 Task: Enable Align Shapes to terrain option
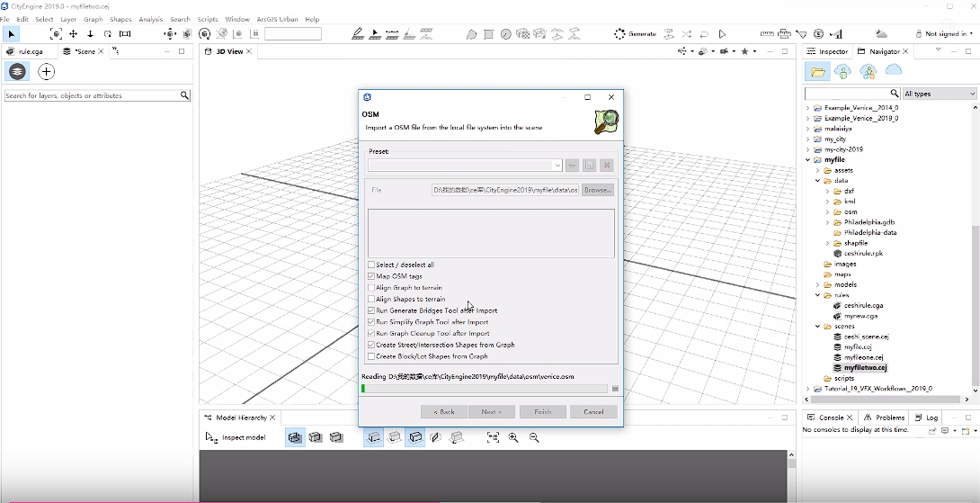(x=371, y=299)
